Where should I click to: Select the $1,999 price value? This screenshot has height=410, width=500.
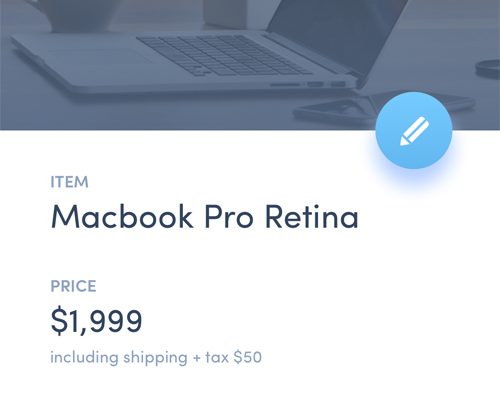point(96,321)
